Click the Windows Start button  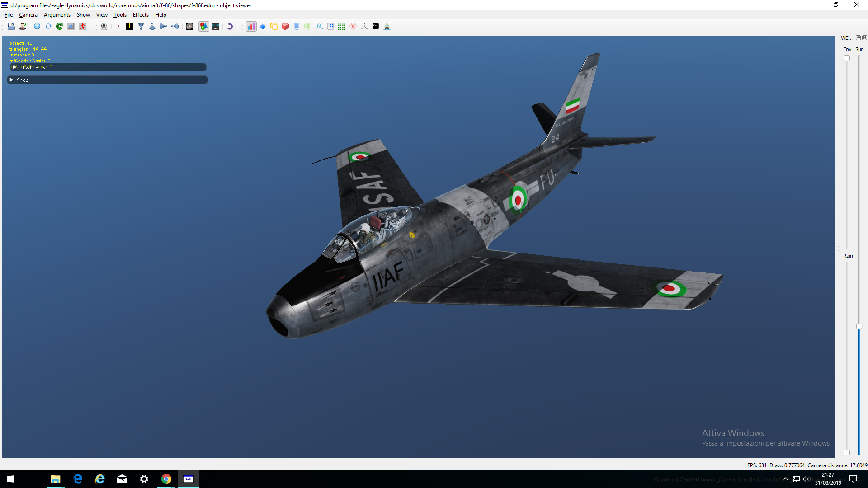pos(11,479)
